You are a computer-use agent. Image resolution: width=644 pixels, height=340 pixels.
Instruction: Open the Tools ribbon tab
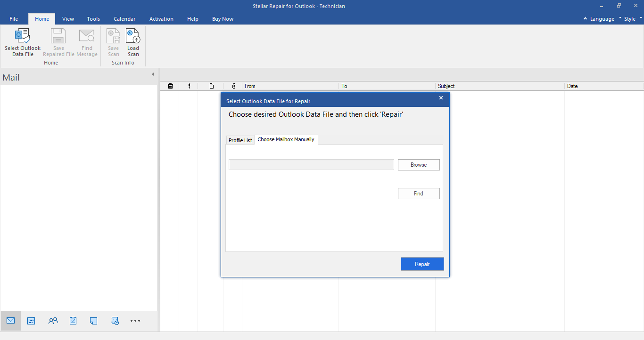point(93,19)
